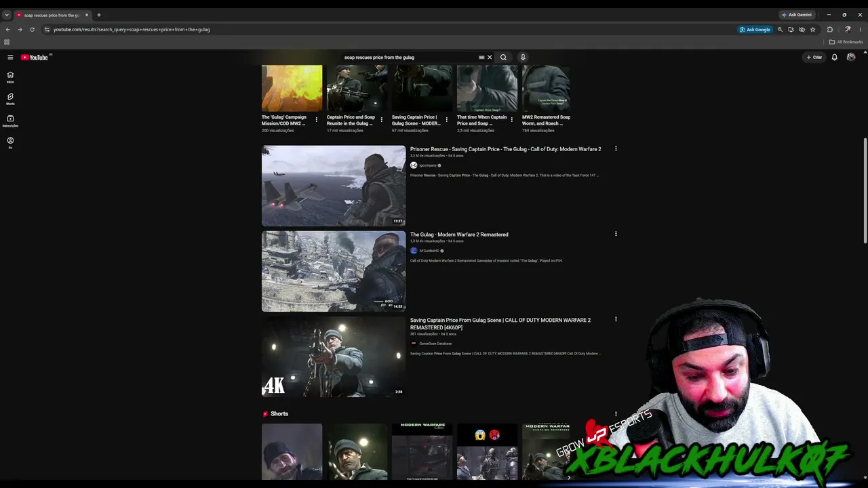Image resolution: width=868 pixels, height=488 pixels.
Task: Reload the page with the refresh icon
Action: coord(32,30)
